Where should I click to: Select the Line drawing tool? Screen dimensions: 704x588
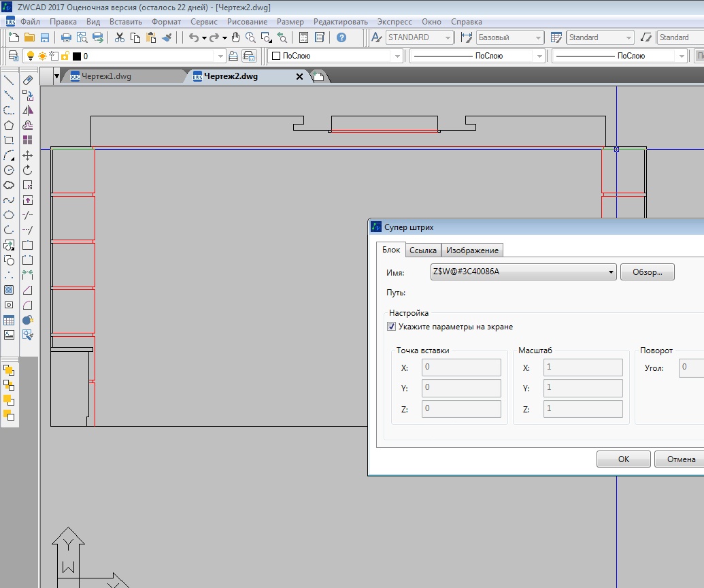pyautogui.click(x=9, y=80)
